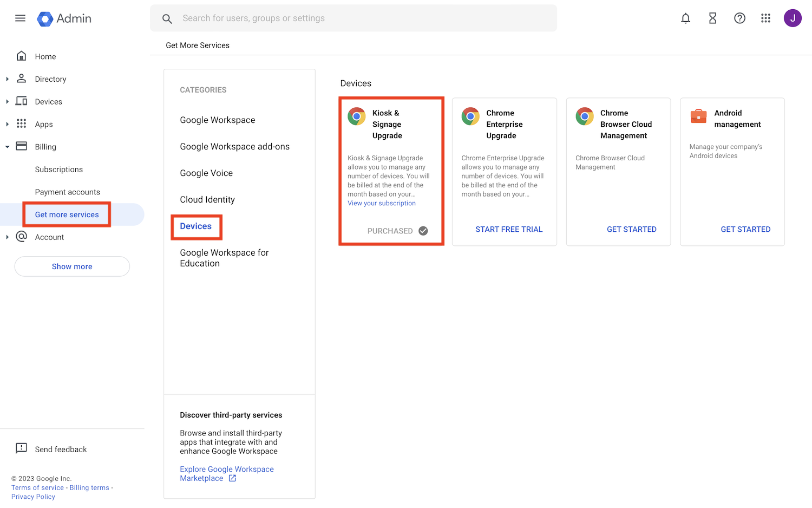Click the Android management briefcase icon
Screen dimensions: 812x508
(698, 116)
